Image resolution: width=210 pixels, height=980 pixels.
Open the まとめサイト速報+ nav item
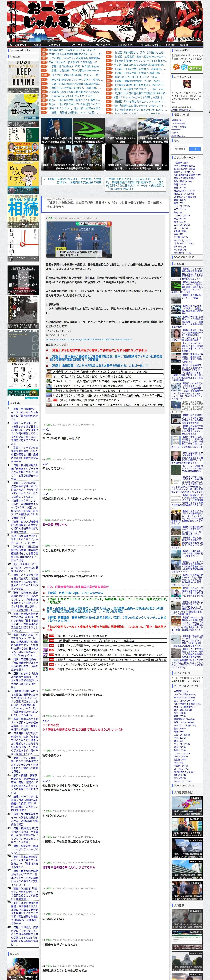click(x=150, y=45)
